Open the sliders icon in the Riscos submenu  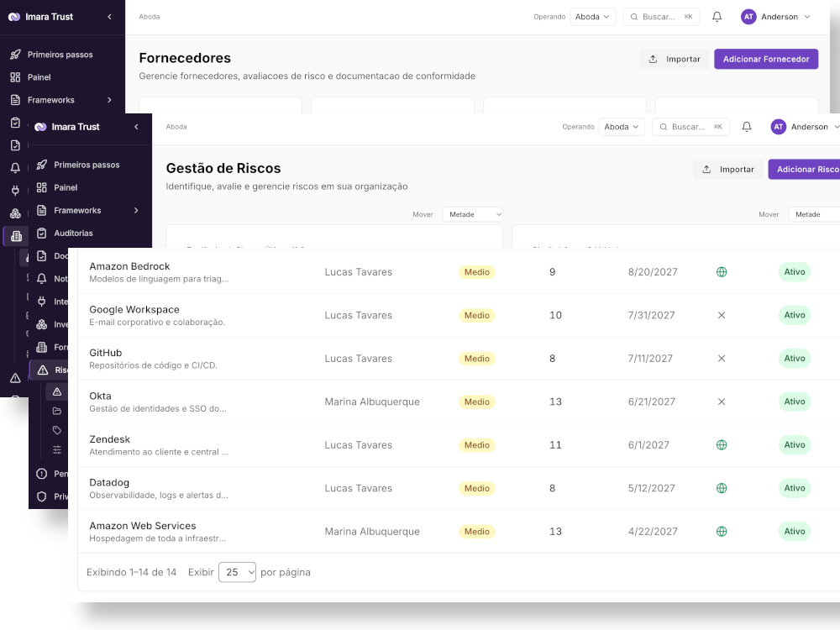(57, 449)
